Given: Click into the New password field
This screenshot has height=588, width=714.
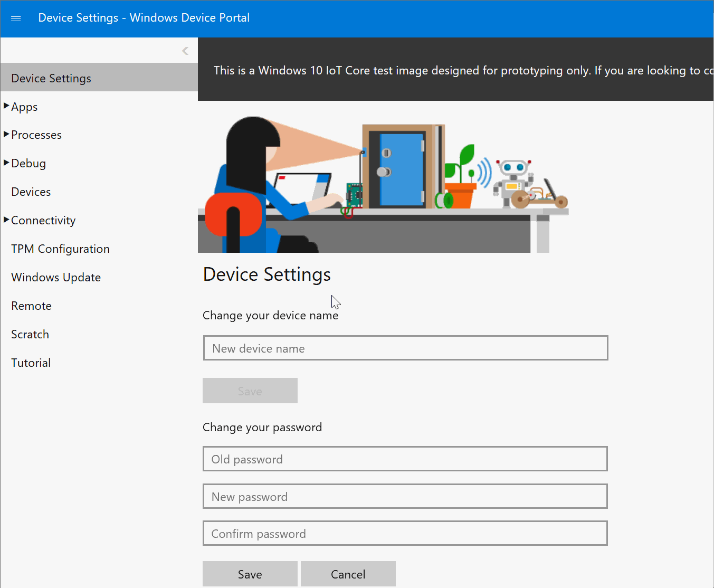Looking at the screenshot, I should [405, 497].
